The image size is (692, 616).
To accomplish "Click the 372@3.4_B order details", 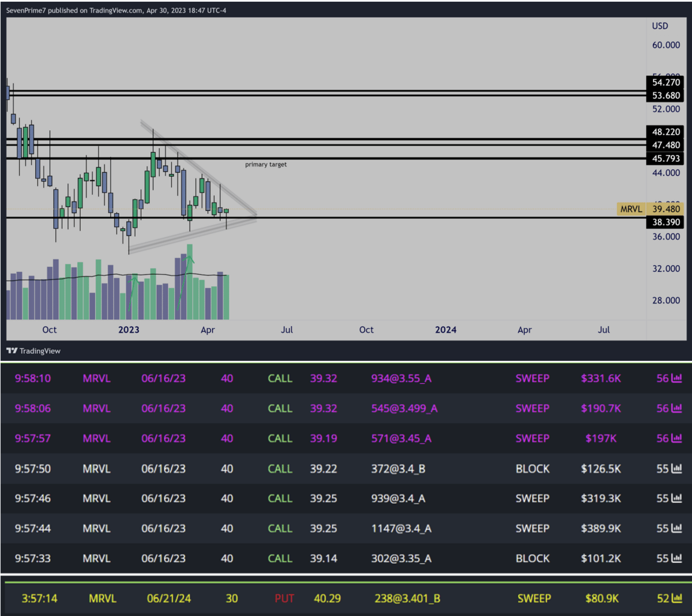I will (x=398, y=469).
